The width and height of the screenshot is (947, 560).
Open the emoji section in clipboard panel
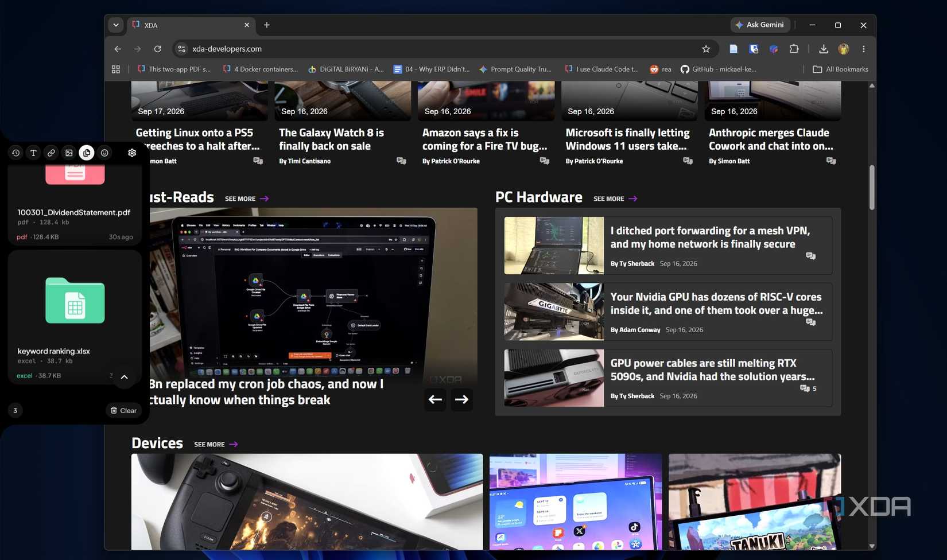pos(104,153)
